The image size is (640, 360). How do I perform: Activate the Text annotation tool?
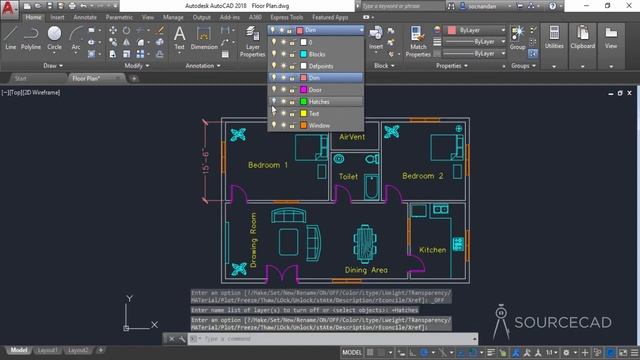pyautogui.click(x=180, y=38)
